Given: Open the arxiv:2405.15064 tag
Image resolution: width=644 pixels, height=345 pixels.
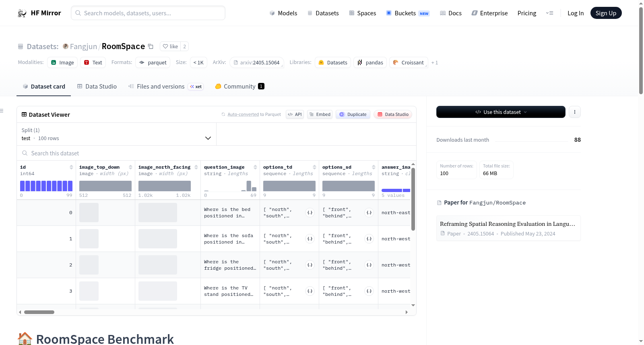Looking at the screenshot, I should 256,62.
